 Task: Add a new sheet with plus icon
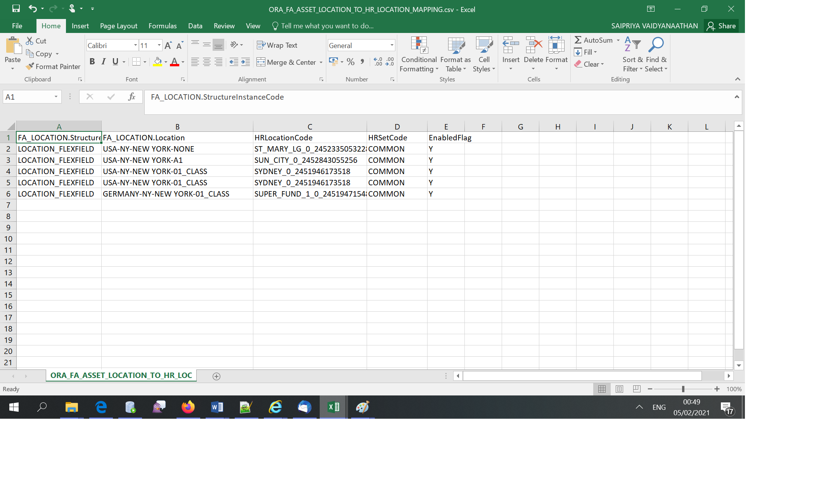pos(216,376)
